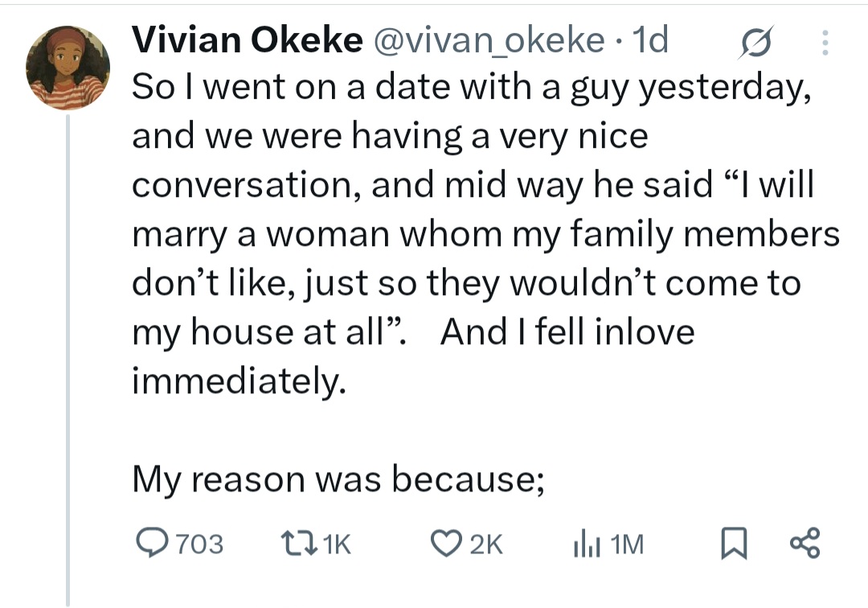Click the vertical thread line below avatar
868x608 pixels.
click(x=68, y=362)
